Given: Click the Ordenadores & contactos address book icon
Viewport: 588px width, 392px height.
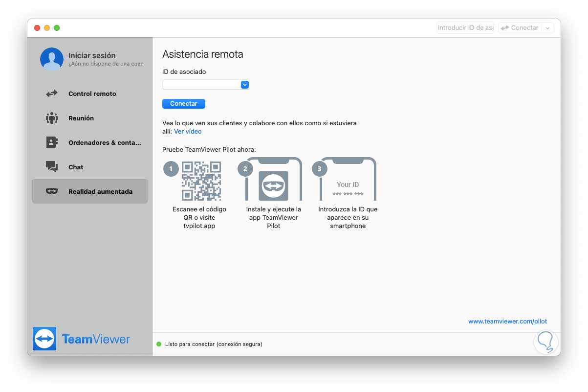Looking at the screenshot, I should coord(52,142).
